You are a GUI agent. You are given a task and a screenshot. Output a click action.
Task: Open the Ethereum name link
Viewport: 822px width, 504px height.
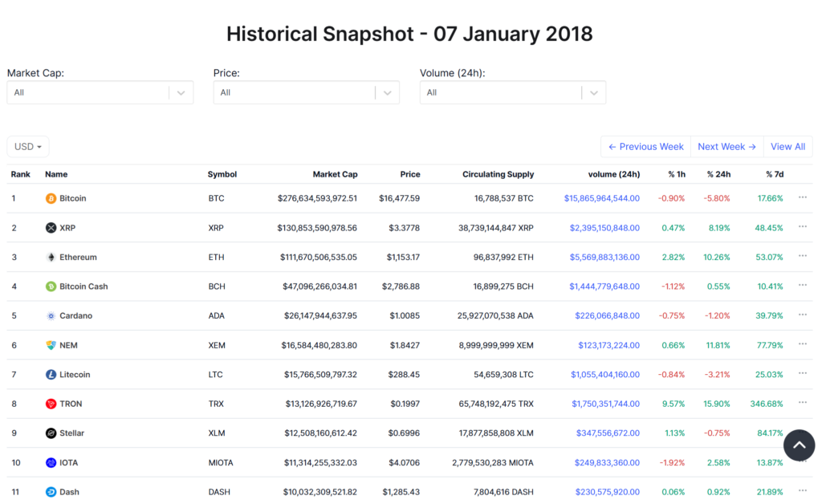point(78,258)
